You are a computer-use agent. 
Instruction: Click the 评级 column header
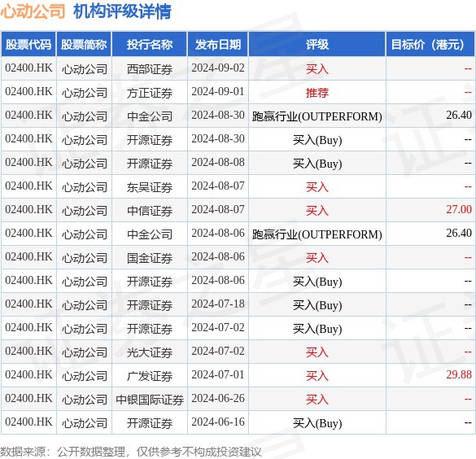click(x=317, y=44)
